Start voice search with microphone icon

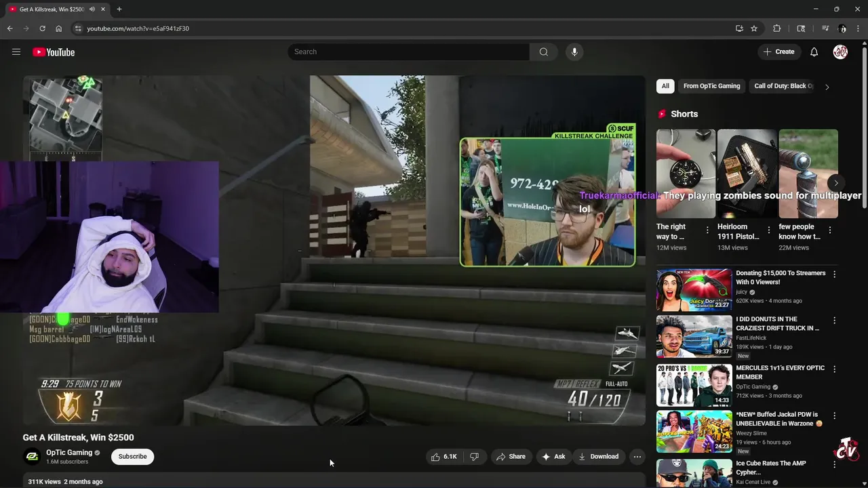coord(574,52)
